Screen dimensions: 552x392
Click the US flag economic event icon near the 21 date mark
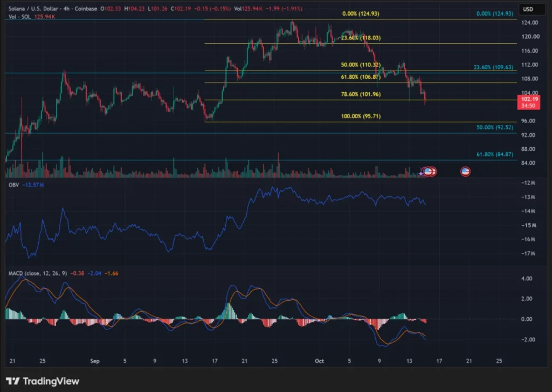(465, 171)
